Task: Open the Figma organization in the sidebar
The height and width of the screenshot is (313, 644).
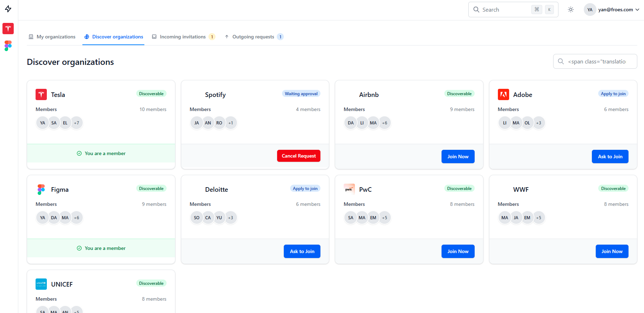Action: pyautogui.click(x=8, y=46)
